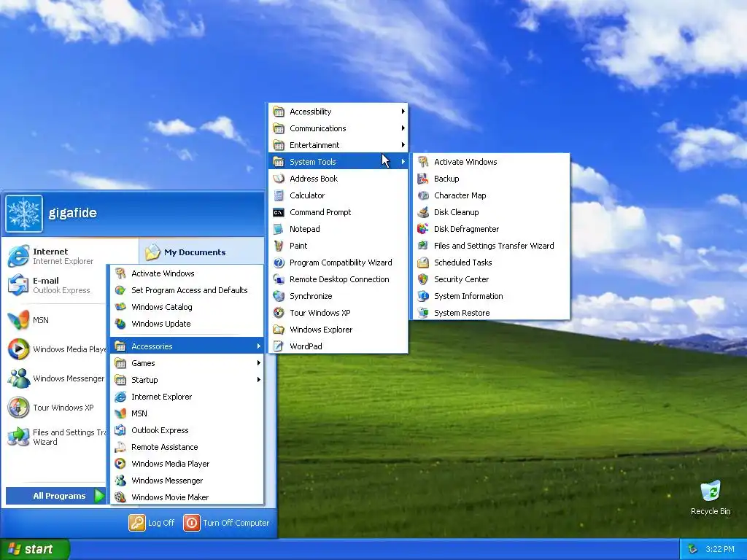Open Disk Cleanup utility icon
747x560 pixels.
pos(423,212)
